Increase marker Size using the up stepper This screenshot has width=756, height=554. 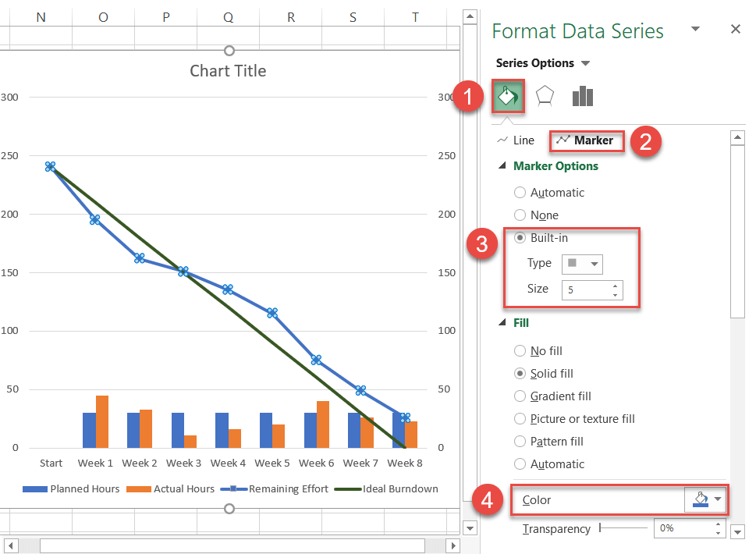click(616, 286)
